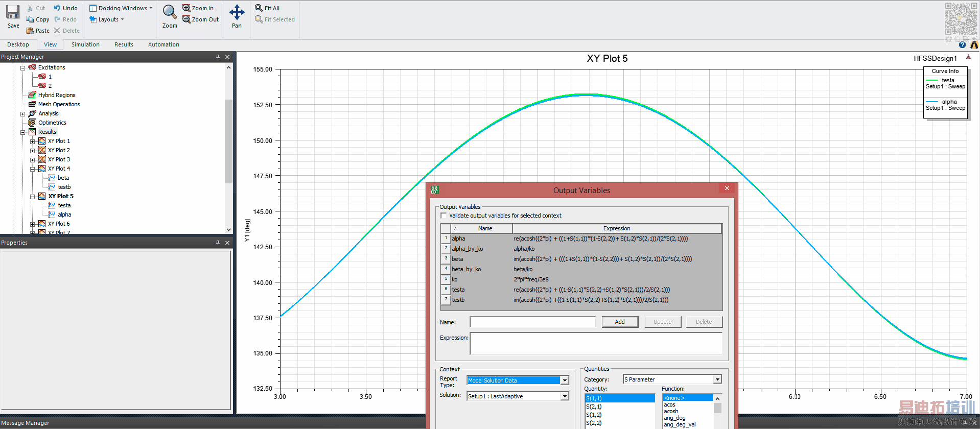Pin the Project Manager panel
This screenshot has width=980, height=429.
(218, 57)
